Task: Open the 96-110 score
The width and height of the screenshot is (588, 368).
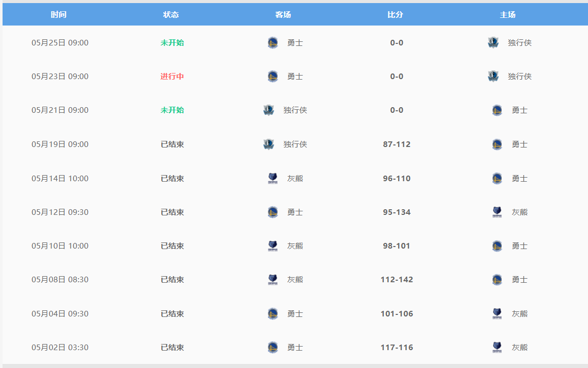Action: click(397, 179)
